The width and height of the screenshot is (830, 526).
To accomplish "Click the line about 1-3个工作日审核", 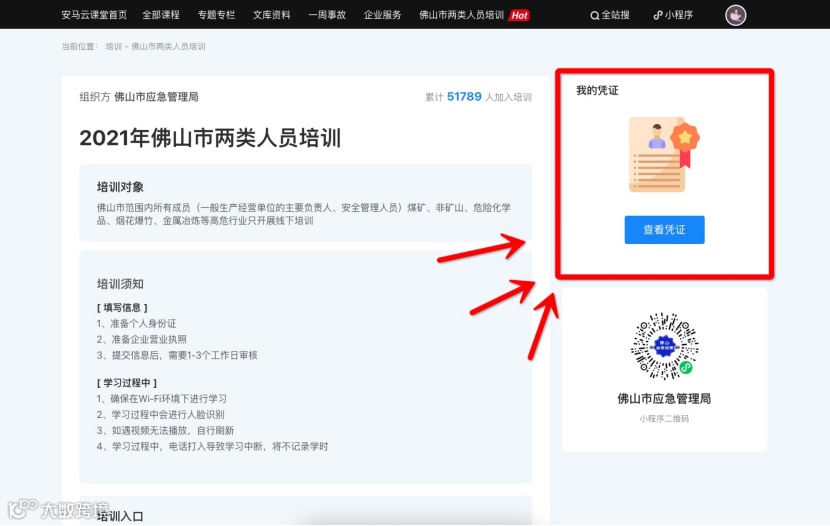I will pyautogui.click(x=177, y=355).
